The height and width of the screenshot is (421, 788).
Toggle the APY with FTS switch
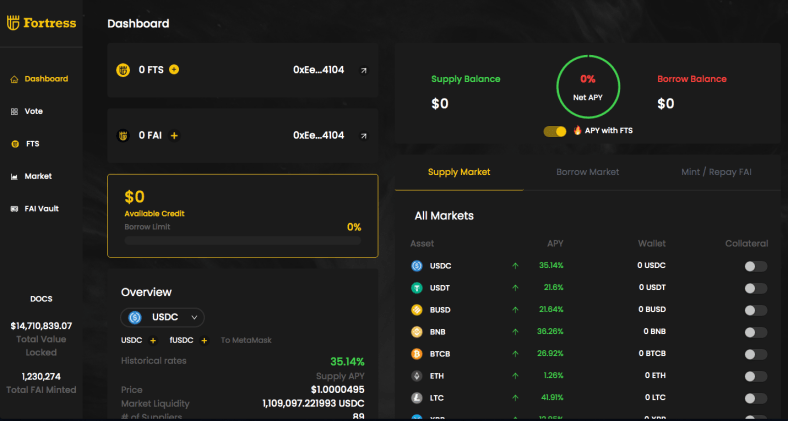555,131
